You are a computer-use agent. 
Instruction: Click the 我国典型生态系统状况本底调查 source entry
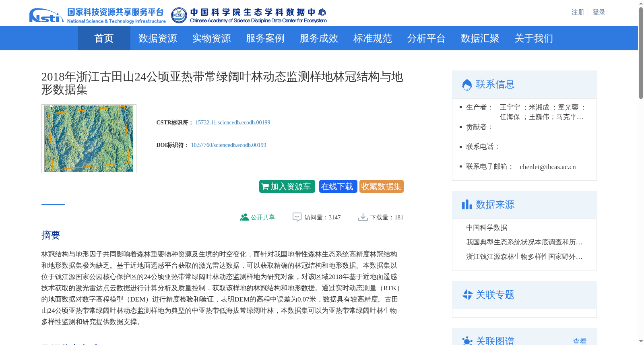coord(524,242)
